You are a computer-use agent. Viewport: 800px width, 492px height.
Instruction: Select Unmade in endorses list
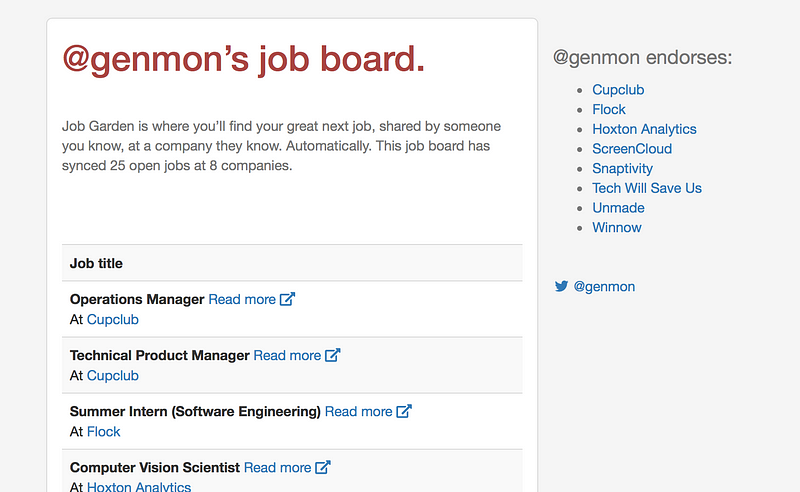(x=618, y=208)
